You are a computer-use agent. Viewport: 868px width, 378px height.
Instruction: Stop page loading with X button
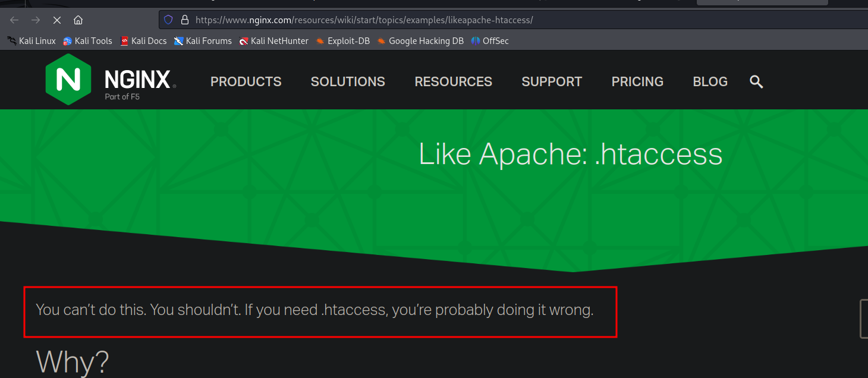(x=57, y=20)
